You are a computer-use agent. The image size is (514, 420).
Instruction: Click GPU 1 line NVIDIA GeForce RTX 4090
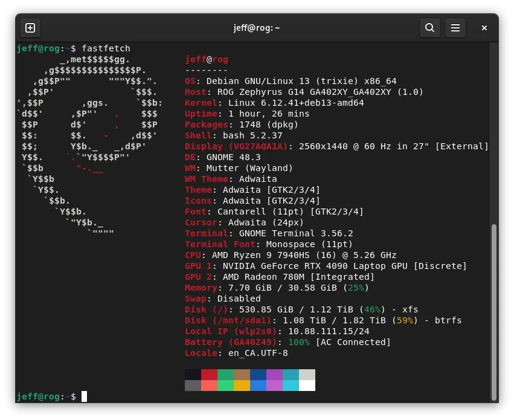pos(326,266)
